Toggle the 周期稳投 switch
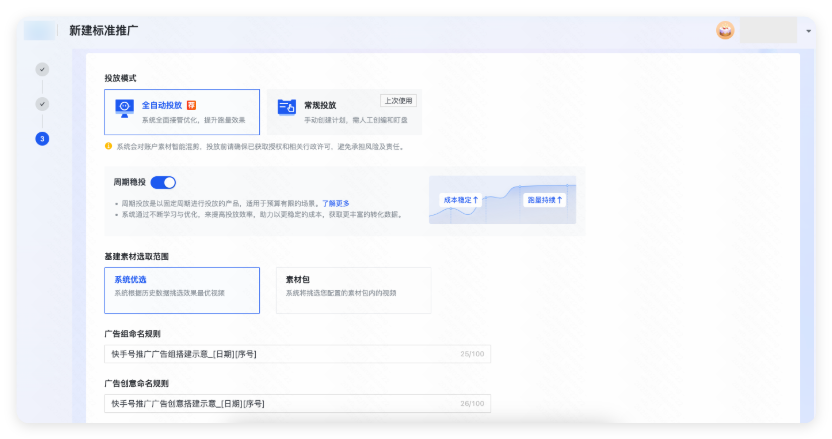This screenshot has width=832, height=439. pyautogui.click(x=163, y=183)
